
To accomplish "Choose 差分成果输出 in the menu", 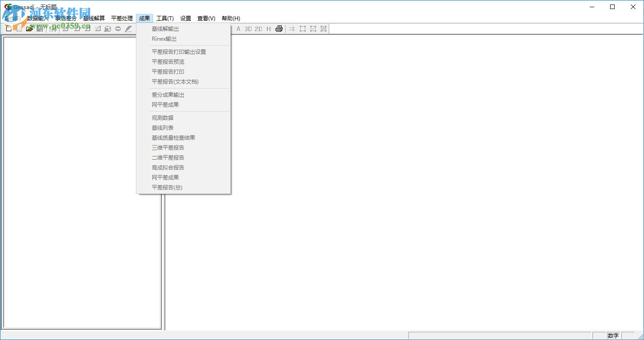I will click(184, 95).
